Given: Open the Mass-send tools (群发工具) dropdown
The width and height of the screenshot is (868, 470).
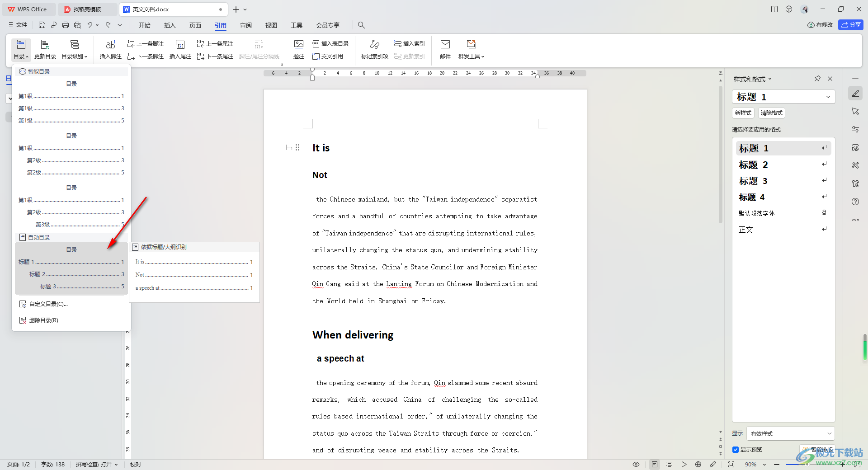Looking at the screenshot, I should point(472,49).
